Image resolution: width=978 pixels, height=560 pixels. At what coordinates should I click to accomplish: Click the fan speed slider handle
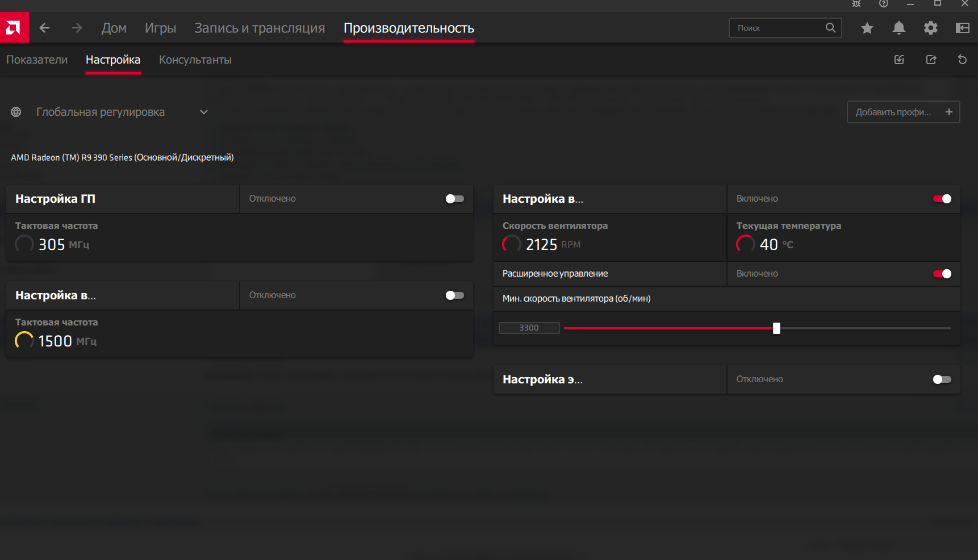click(776, 328)
